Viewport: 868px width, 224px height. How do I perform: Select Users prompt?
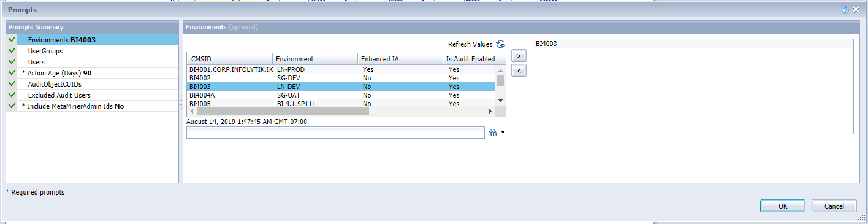coord(93,62)
